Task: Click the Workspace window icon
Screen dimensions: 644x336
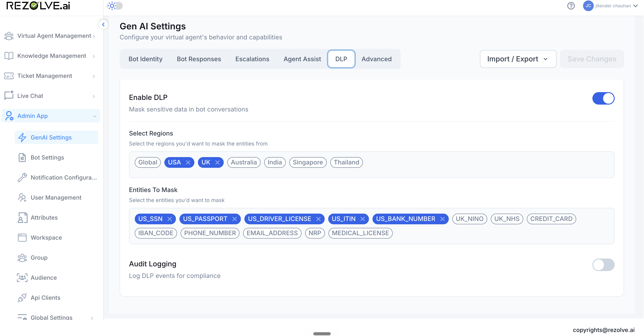Action: 22,237
